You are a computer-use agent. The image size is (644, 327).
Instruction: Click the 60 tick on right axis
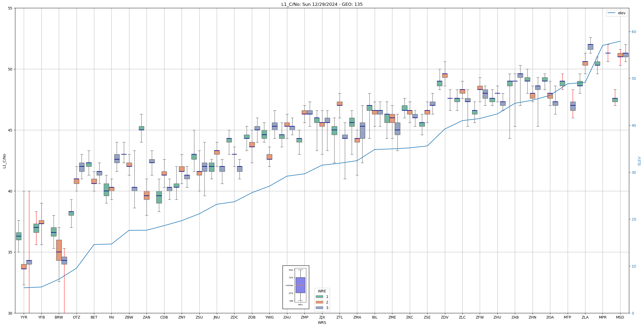[x=634, y=32]
